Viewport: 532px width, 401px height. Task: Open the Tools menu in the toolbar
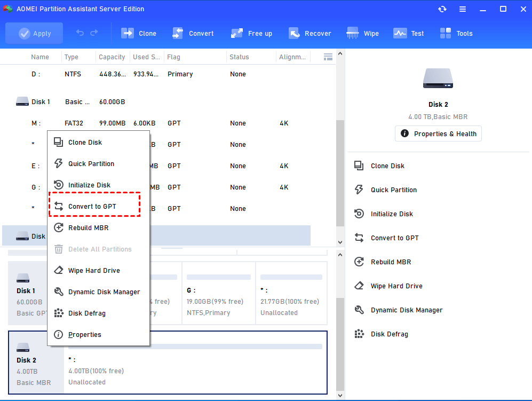(x=456, y=33)
